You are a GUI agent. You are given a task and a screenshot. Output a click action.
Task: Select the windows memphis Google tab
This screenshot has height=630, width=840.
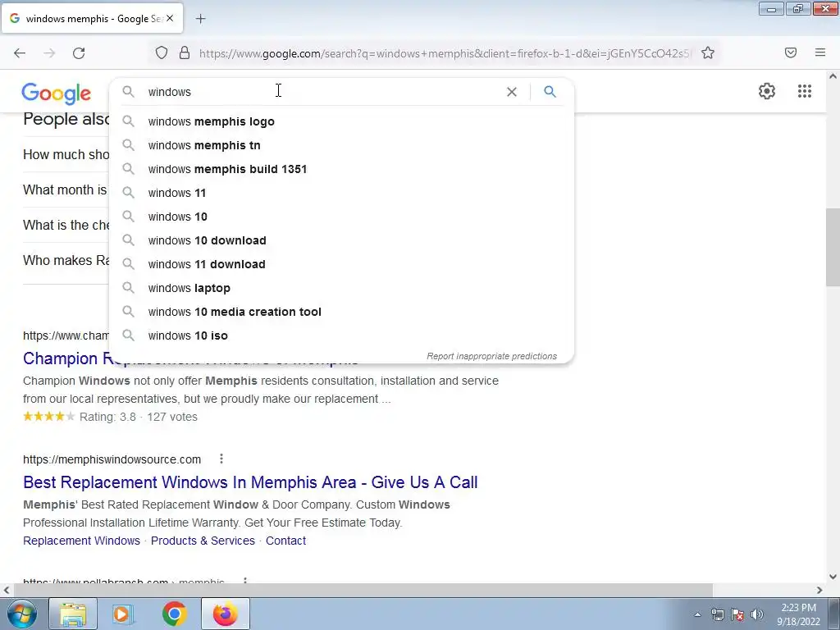pyautogui.click(x=92, y=18)
